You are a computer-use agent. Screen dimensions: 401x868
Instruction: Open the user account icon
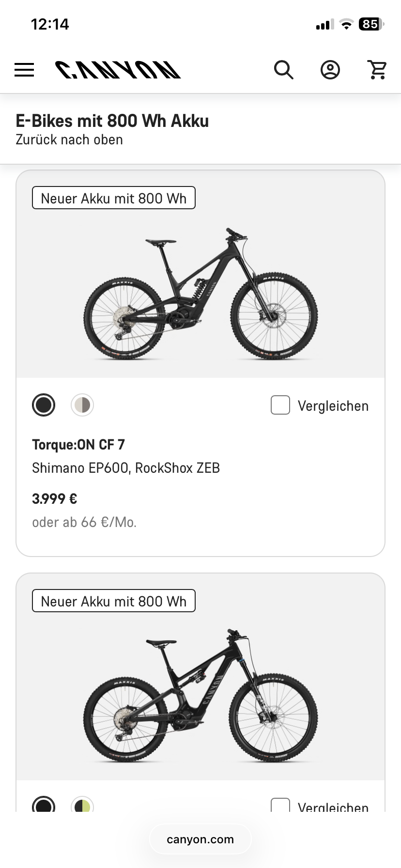click(x=330, y=70)
